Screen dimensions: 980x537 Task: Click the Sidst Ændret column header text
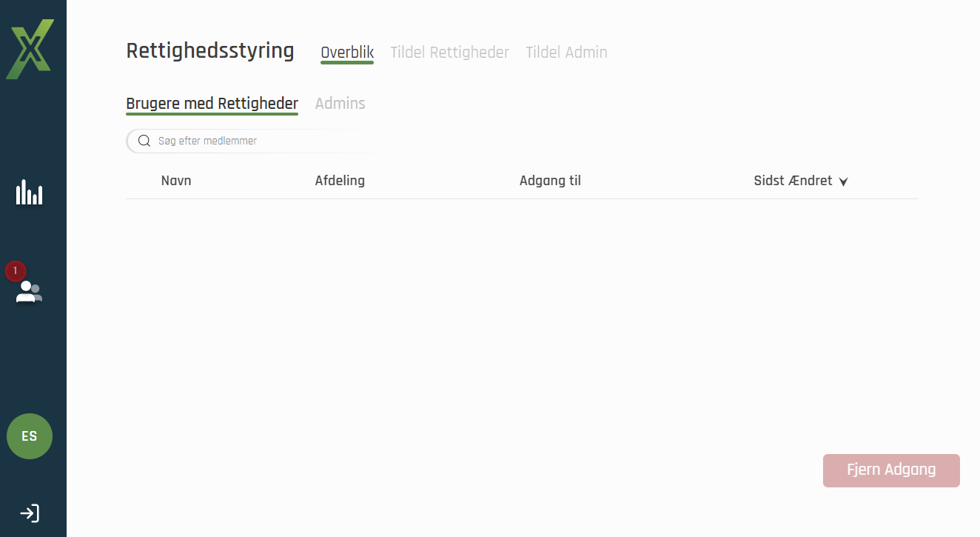pos(793,181)
